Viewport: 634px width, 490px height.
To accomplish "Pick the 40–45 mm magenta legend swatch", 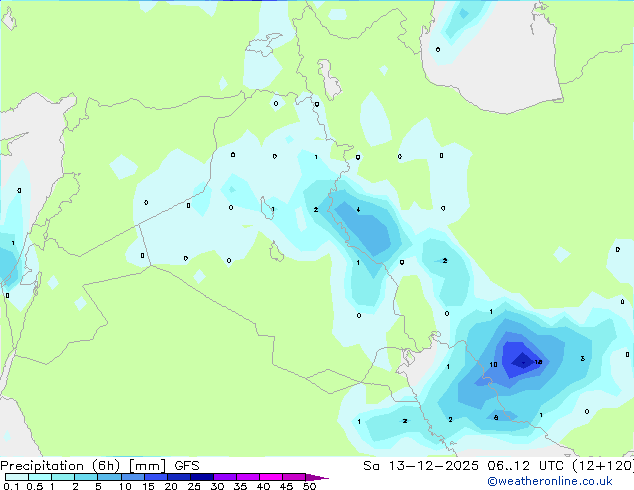I will click(271, 477).
